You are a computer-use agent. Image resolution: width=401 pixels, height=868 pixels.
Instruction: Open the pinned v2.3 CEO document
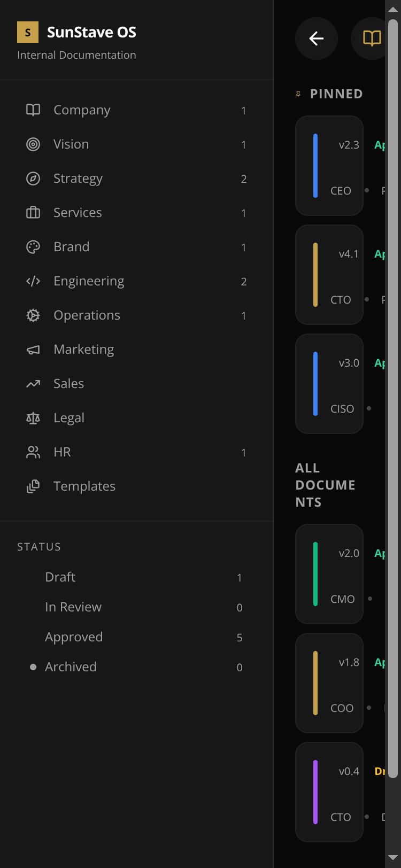(x=329, y=166)
